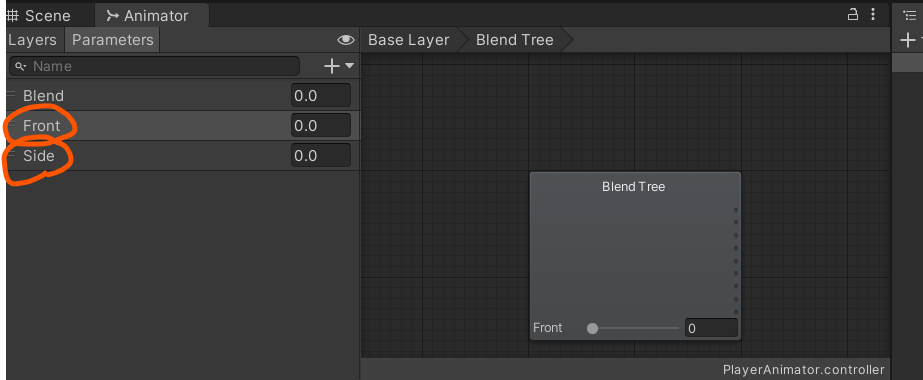This screenshot has width=923, height=380.
Task: Click the Blend value field
Action: 321,95
